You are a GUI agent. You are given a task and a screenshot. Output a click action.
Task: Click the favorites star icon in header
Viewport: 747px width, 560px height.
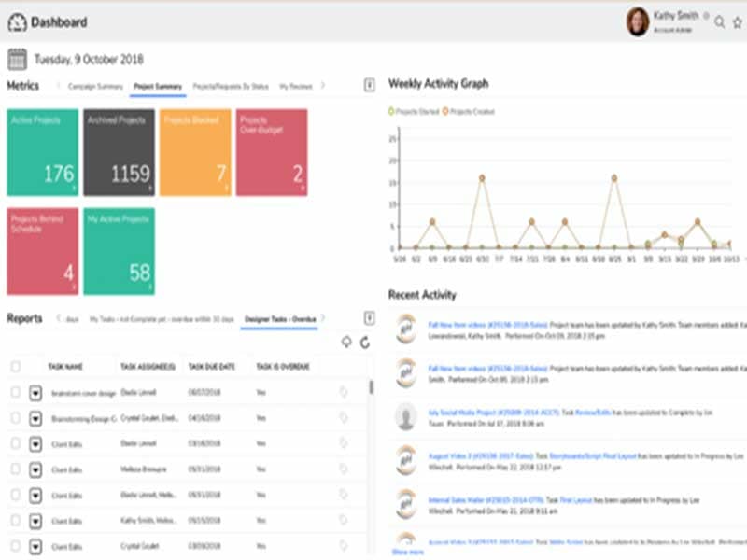(x=738, y=22)
